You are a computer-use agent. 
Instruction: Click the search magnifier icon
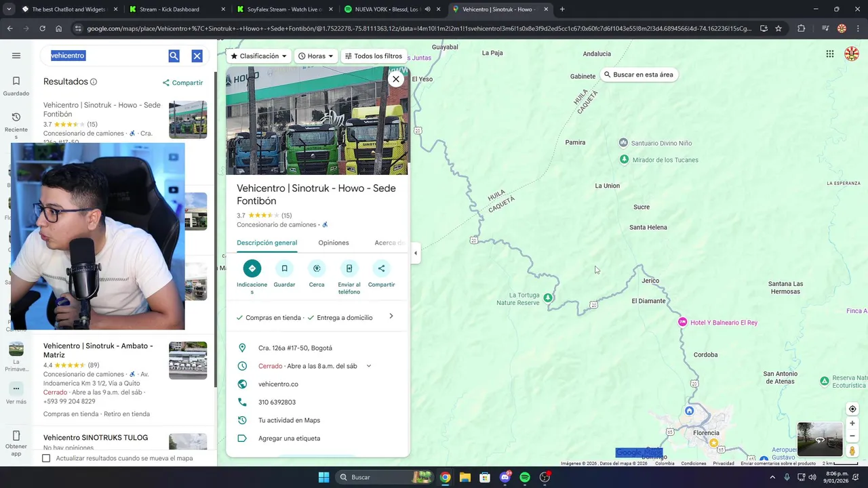pos(174,56)
